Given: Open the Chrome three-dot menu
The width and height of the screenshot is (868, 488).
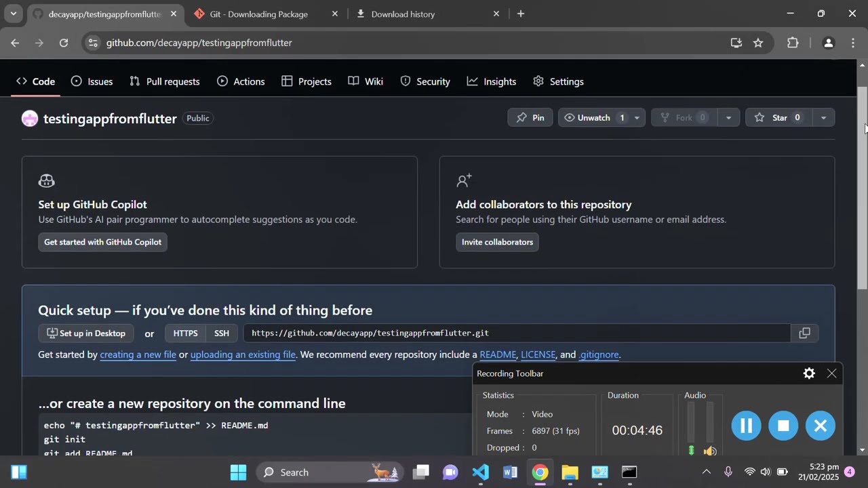Looking at the screenshot, I should point(853,43).
